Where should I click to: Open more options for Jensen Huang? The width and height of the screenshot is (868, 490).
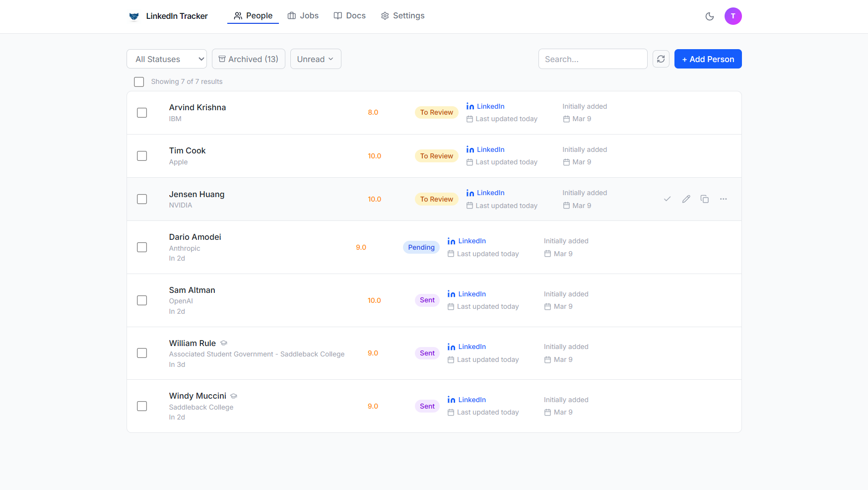click(x=723, y=199)
